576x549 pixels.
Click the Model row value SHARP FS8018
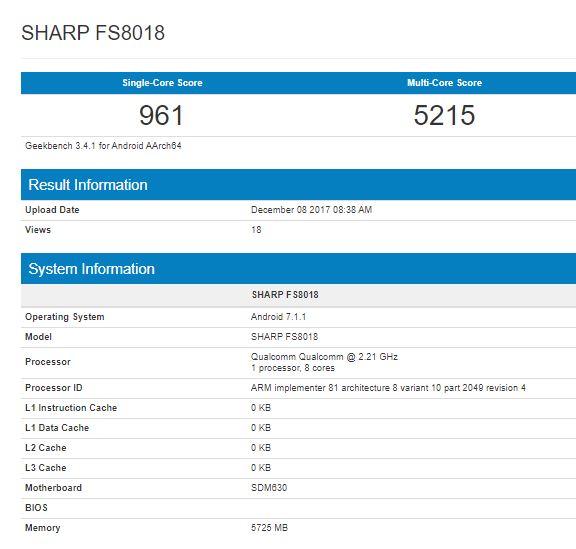point(284,337)
